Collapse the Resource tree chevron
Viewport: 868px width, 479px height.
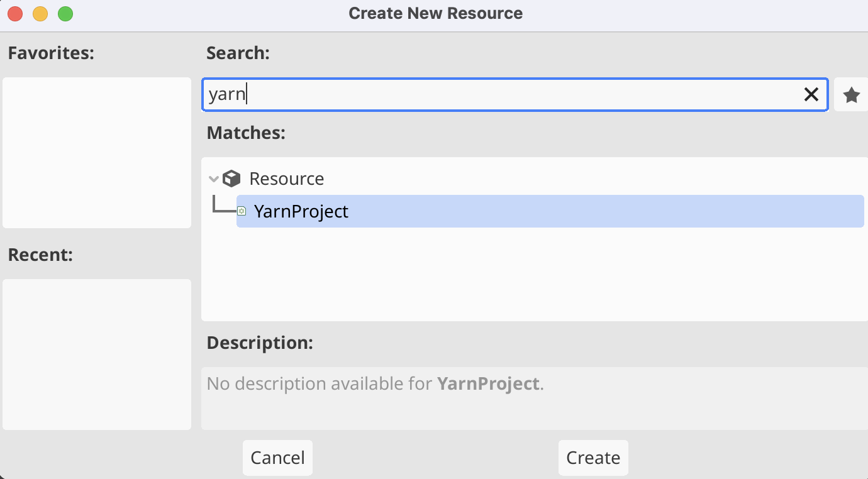coord(214,179)
